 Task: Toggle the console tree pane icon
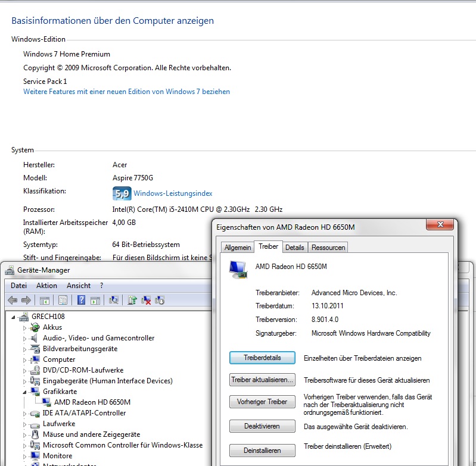(x=44, y=301)
